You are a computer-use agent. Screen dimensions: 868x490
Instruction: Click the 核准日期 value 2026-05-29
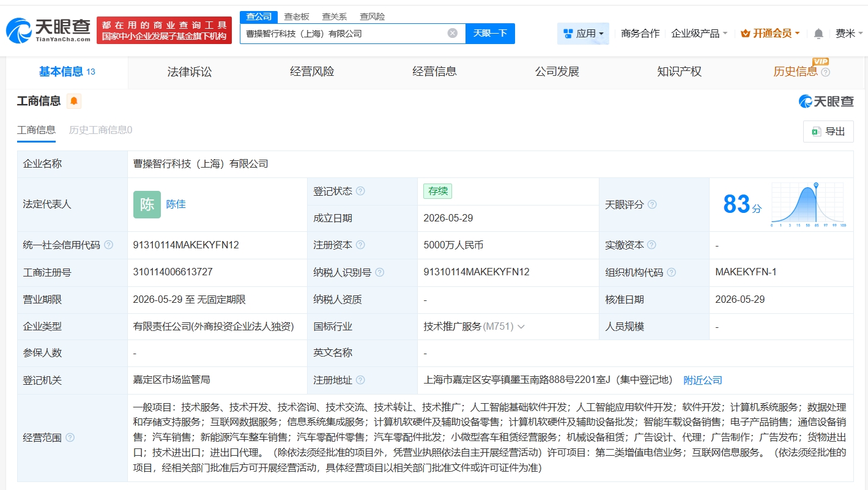click(x=740, y=300)
